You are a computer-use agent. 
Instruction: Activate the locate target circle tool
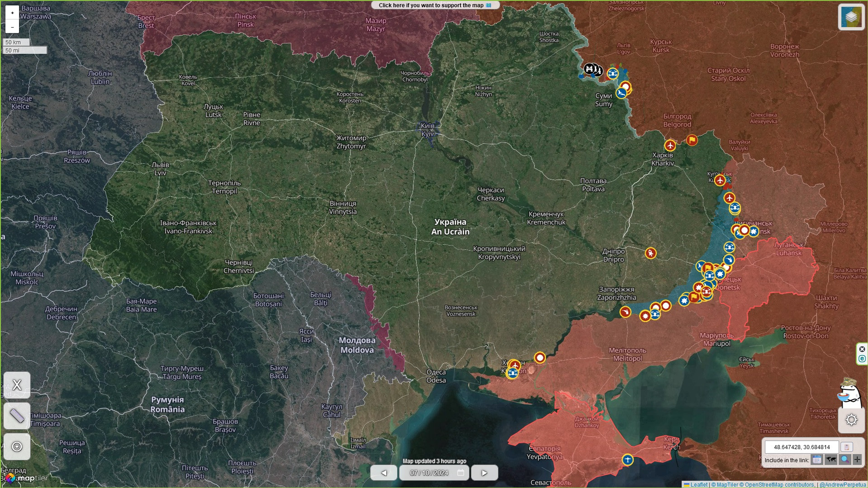17,447
